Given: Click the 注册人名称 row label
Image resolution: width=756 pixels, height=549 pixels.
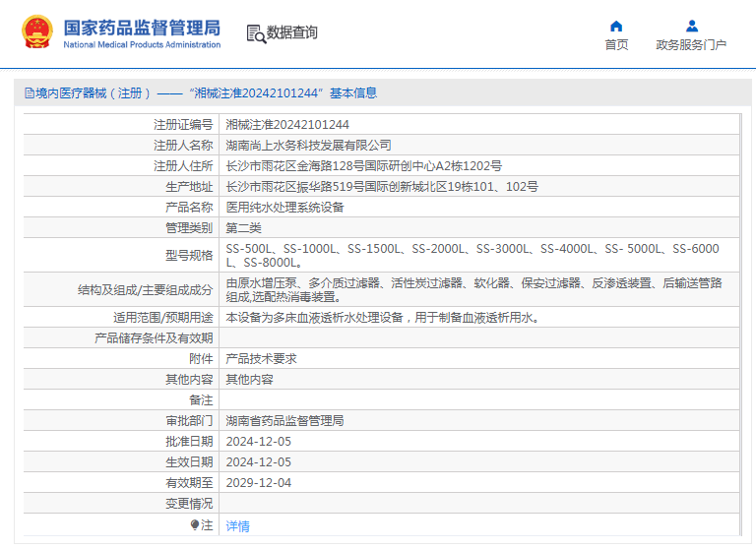Looking at the screenshot, I should coord(183,146).
